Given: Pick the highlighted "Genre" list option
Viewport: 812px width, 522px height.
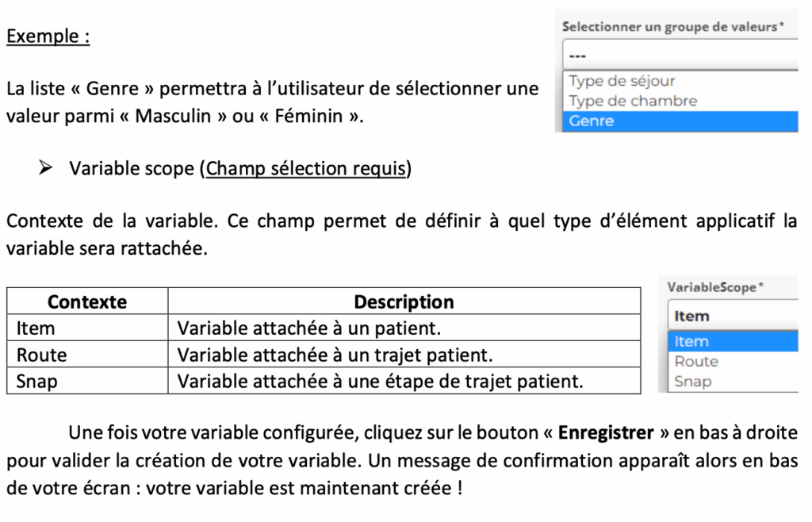Looking at the screenshot, I should (680, 121).
